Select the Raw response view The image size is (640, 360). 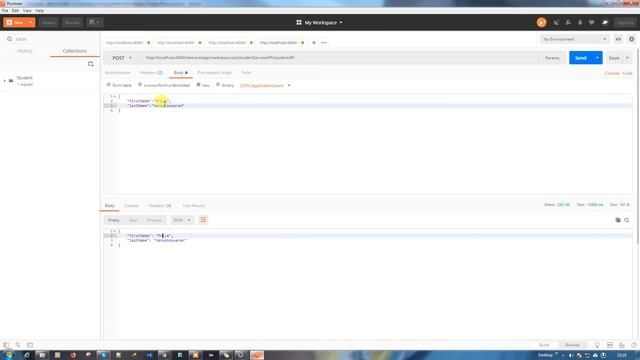pos(133,220)
